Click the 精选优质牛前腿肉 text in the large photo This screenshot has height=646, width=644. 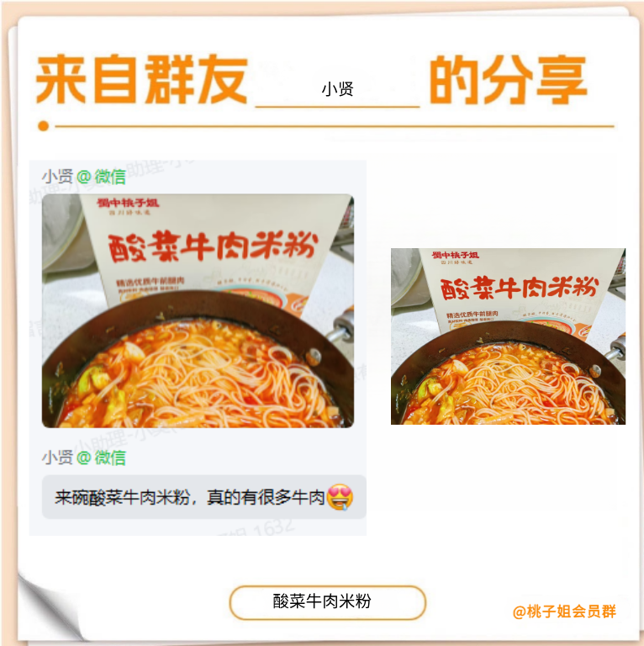tap(150, 283)
